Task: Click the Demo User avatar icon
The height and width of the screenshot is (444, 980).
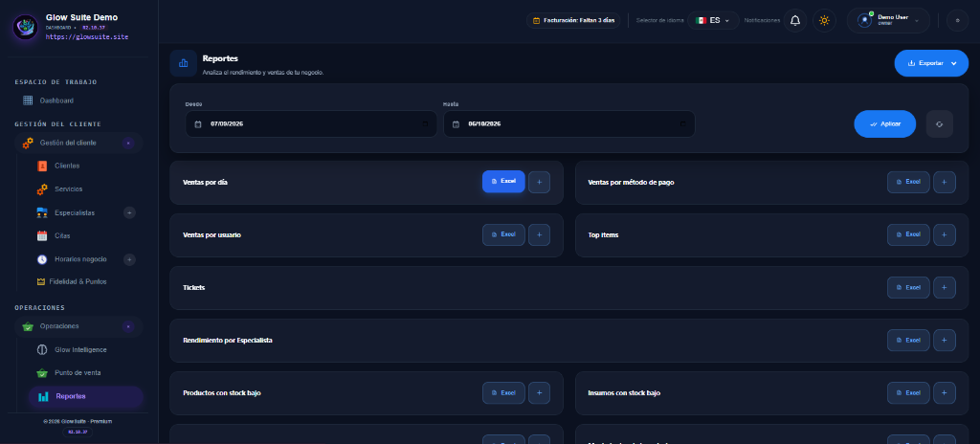Action: (865, 21)
